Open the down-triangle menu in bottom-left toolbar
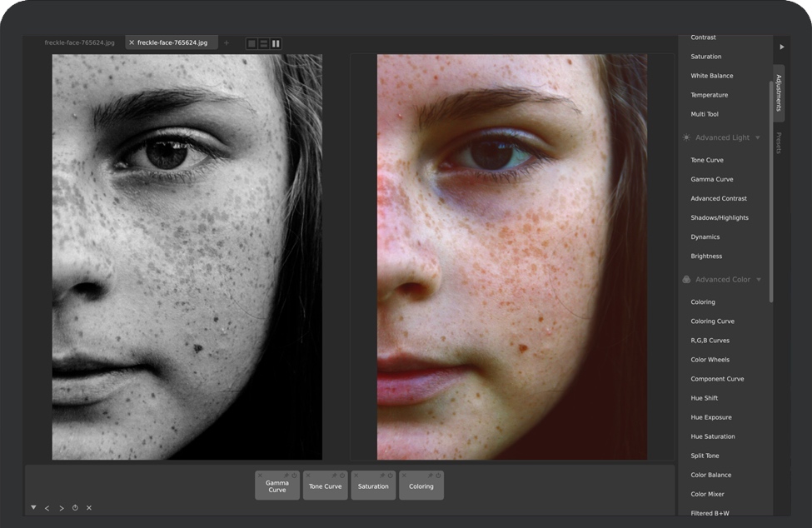 click(x=33, y=507)
